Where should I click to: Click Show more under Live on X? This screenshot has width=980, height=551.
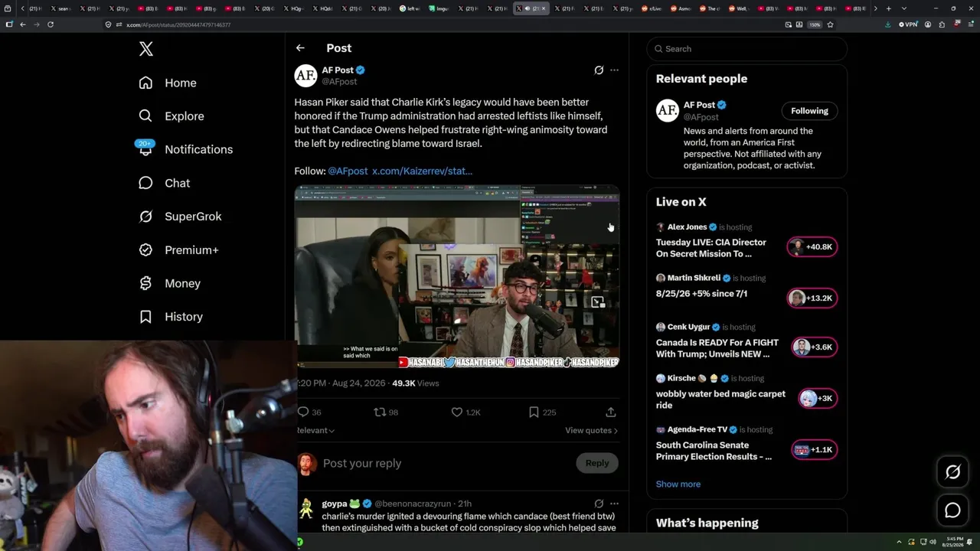[678, 484]
